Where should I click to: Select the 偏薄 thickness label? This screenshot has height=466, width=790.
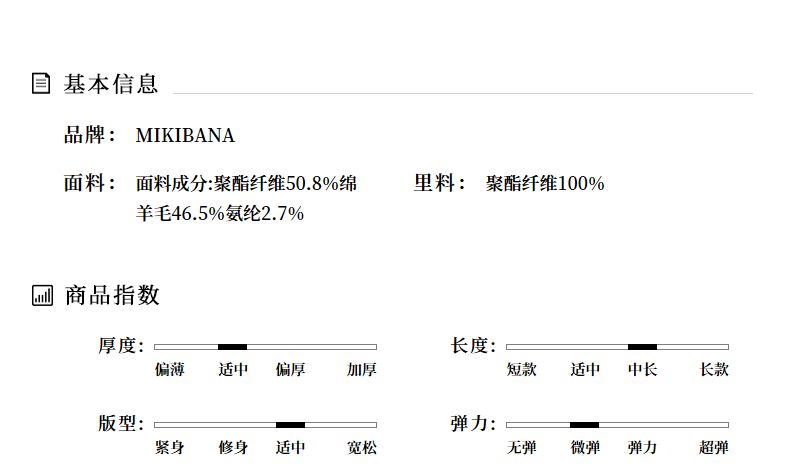coord(170,370)
